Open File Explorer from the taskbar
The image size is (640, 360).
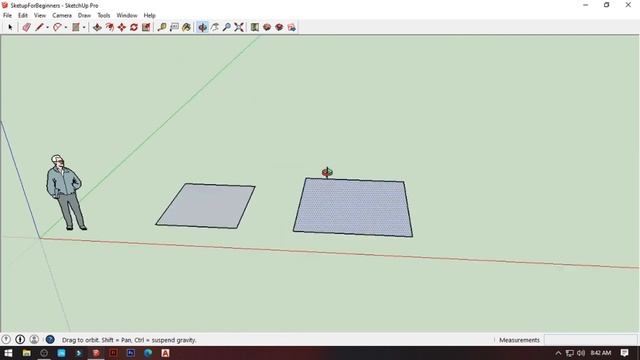[x=27, y=353]
